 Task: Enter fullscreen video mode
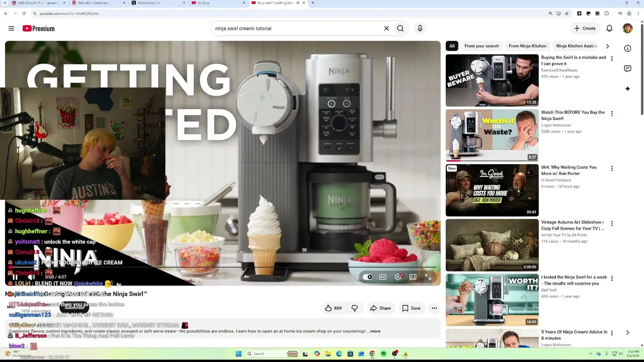click(x=428, y=277)
